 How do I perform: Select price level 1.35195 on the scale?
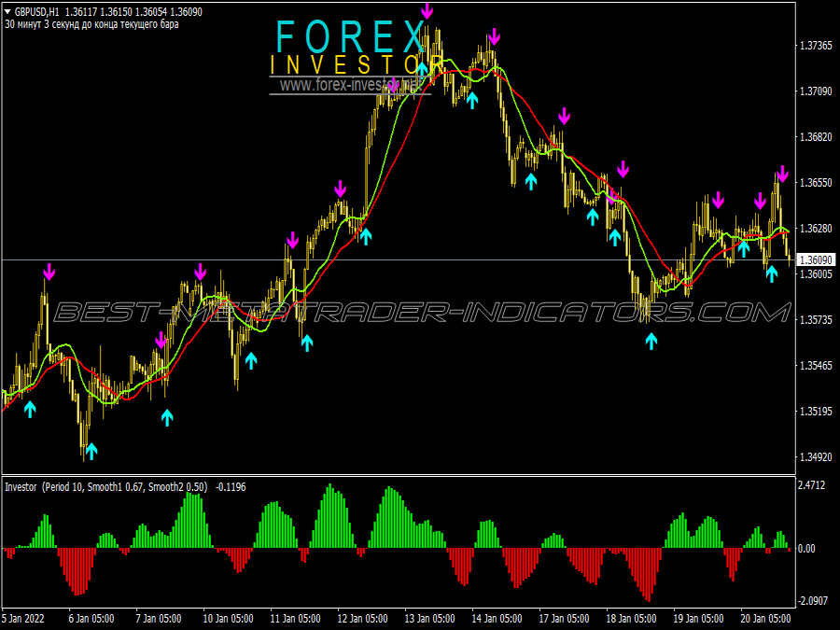pyautogui.click(x=816, y=412)
